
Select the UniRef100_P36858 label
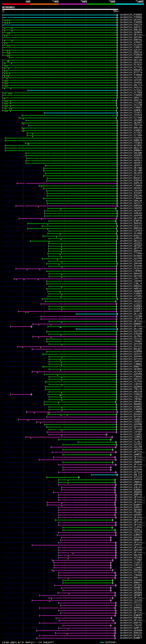[x=131, y=409]
